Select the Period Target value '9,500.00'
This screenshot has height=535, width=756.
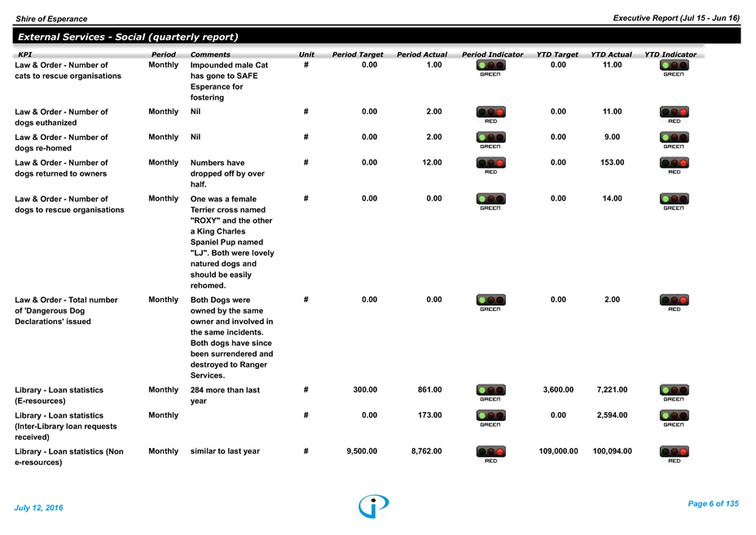pos(362,451)
